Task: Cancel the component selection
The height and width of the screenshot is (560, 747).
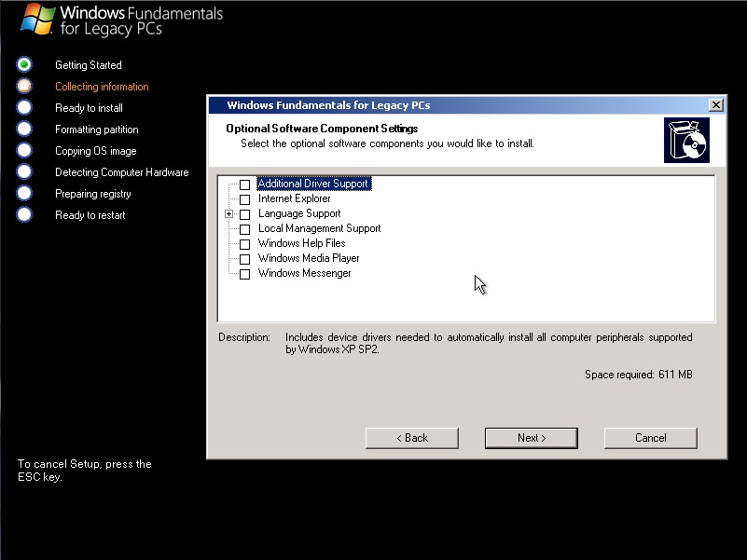Action: pyautogui.click(x=650, y=438)
